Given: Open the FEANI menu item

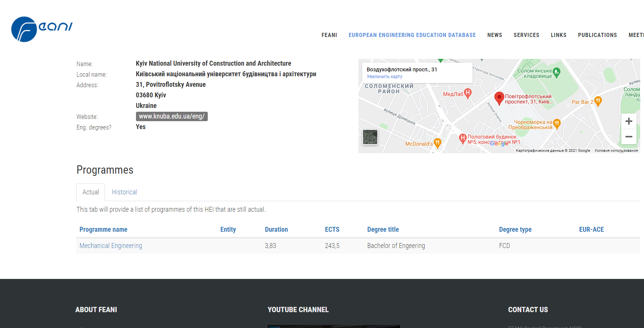Looking at the screenshot, I should [329, 35].
